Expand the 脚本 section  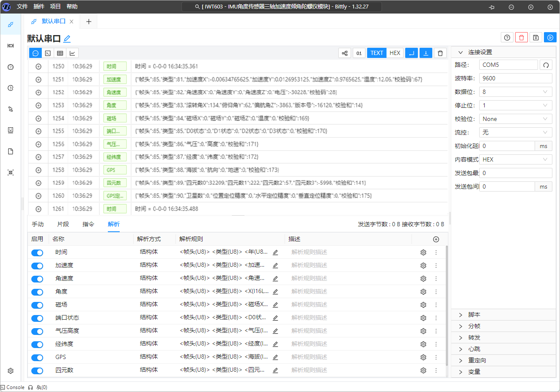tap(474, 315)
